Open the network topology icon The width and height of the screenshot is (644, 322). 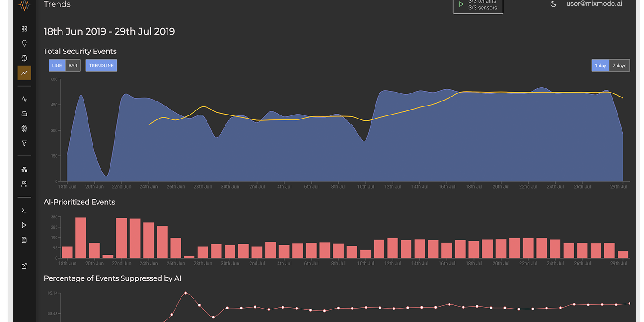click(24, 169)
